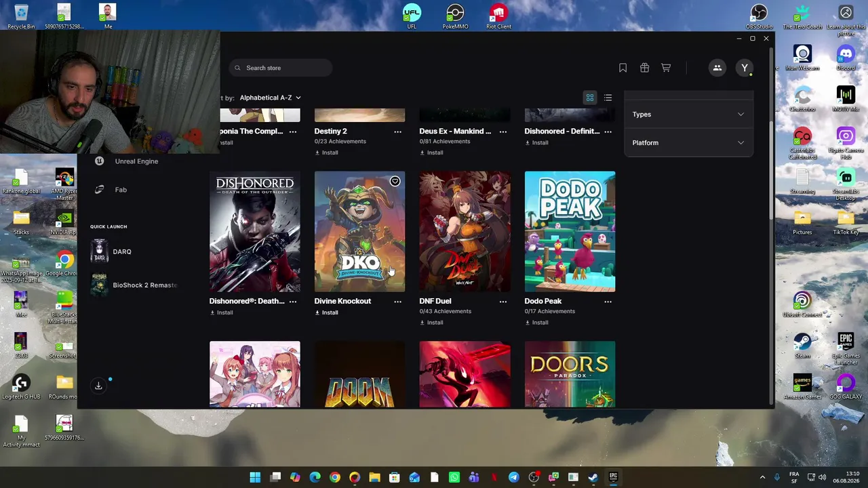Viewport: 868px width, 488px height.
Task: Install DNF Duel
Action: coord(431,323)
